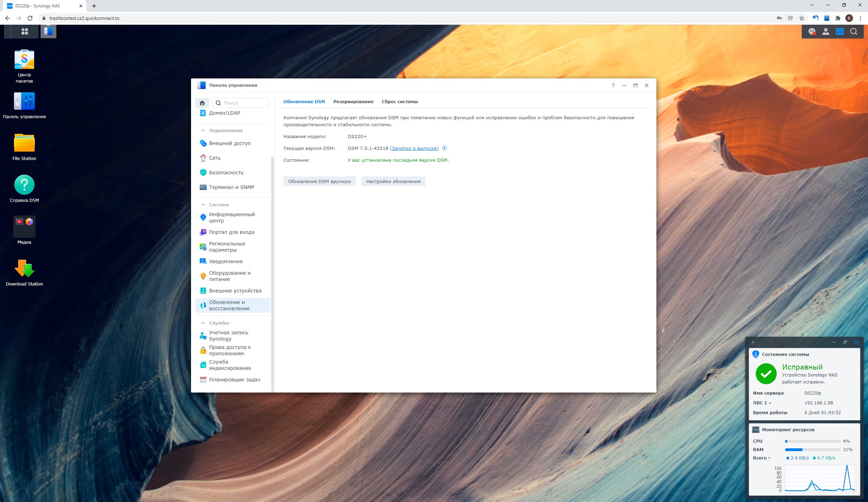Expand the Всего network dropdown
The width and height of the screenshot is (868, 502).
tap(762, 458)
